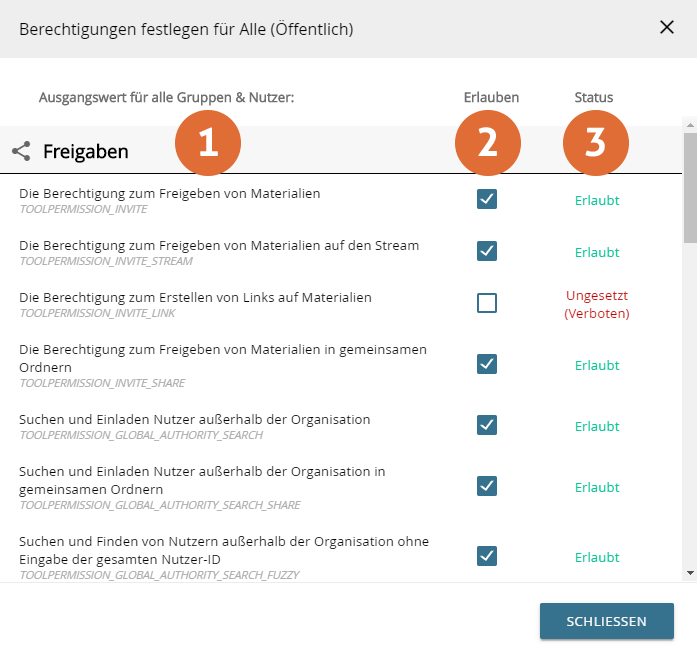Click the red Ungesetzt (Verboten) status
The image size is (697, 656).
(x=596, y=304)
